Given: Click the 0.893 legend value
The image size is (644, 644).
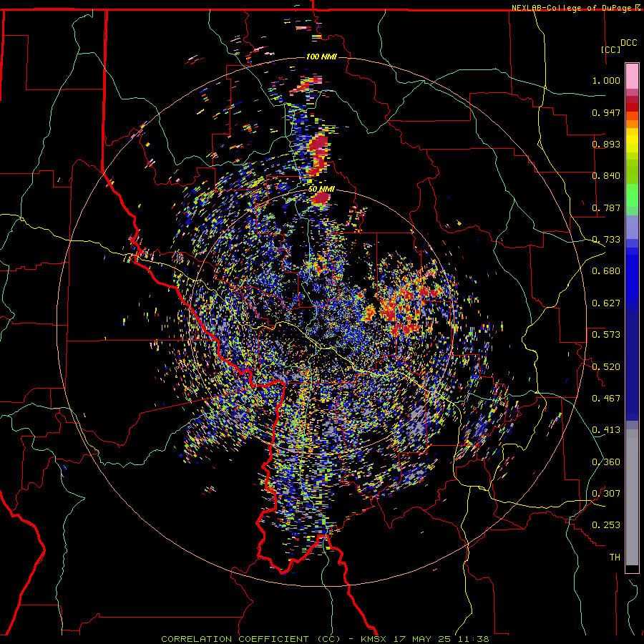Looking at the screenshot, I should [606, 144].
